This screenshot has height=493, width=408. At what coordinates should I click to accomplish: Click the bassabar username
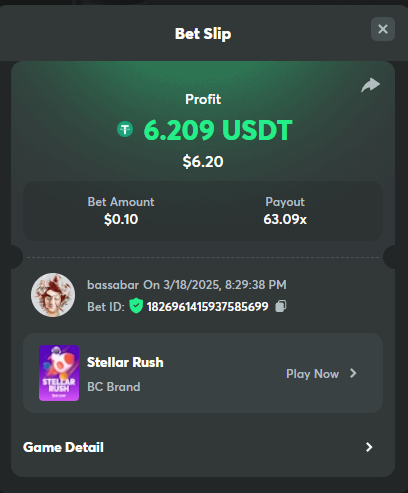(113, 285)
